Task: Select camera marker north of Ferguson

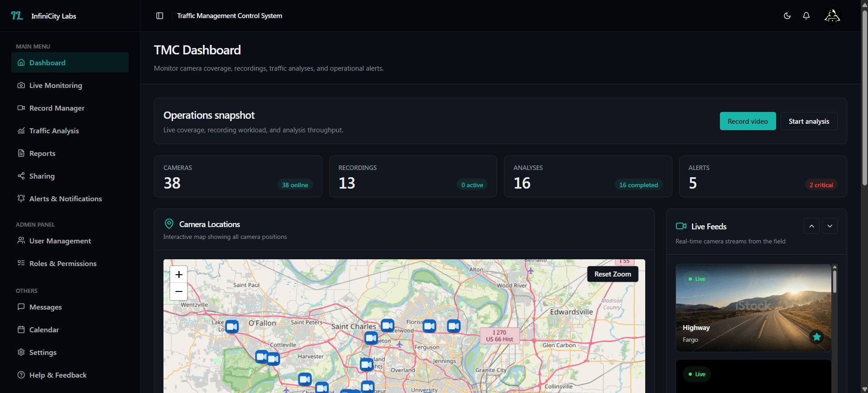Action: point(429,326)
